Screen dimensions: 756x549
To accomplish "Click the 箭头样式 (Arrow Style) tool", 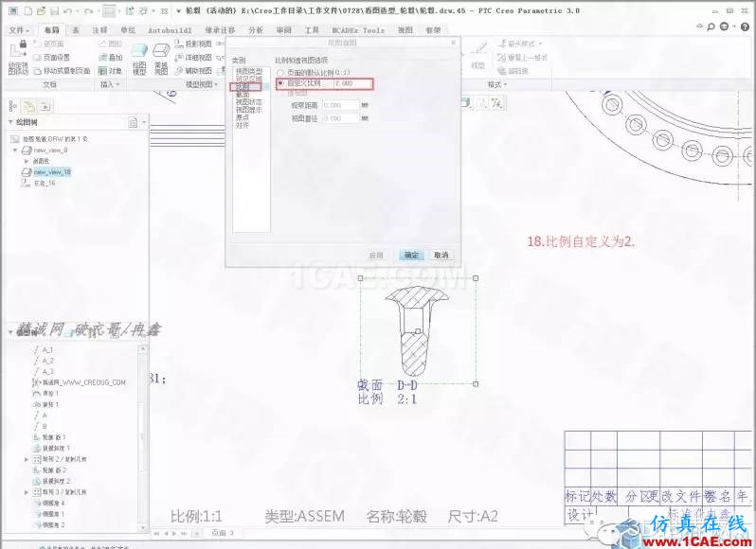I will pyautogui.click(x=520, y=44).
